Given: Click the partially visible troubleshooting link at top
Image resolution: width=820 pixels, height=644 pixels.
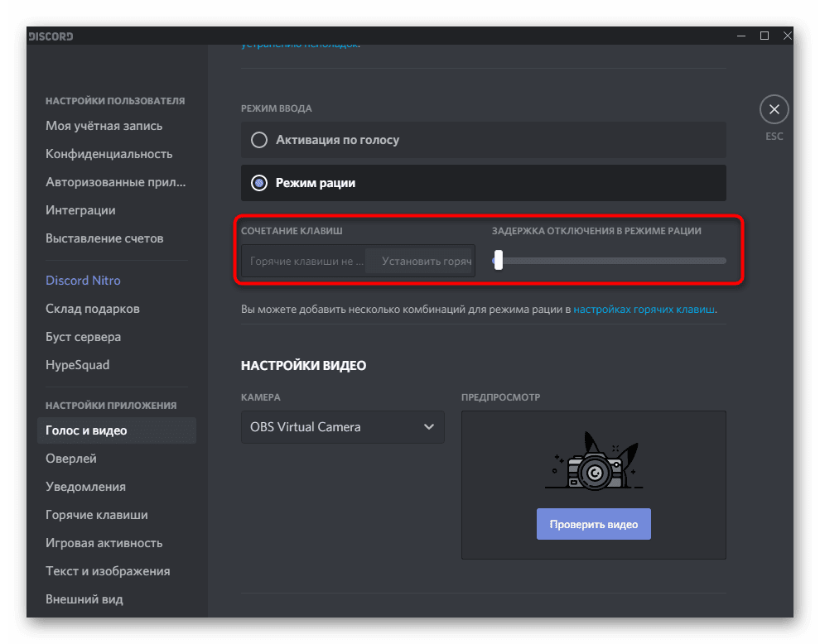Looking at the screenshot, I should [300, 46].
